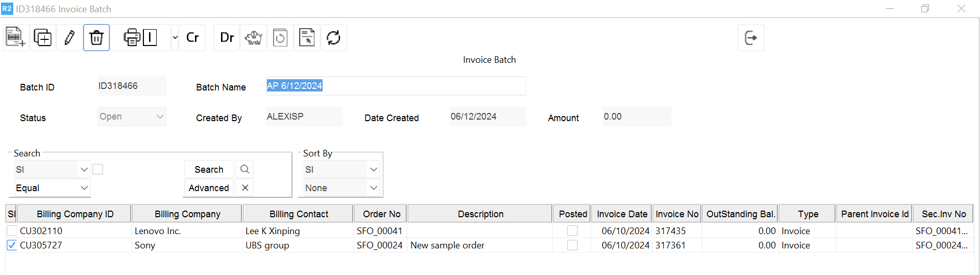Image resolution: width=980 pixels, height=275 pixels.
Task: Click the duplicate batch icon
Action: 42,37
